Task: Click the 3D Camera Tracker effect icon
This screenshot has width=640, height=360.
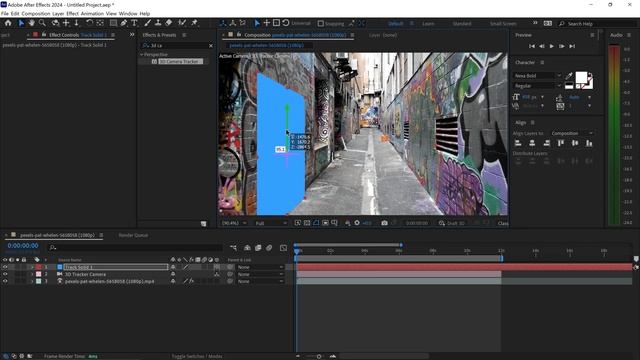Action: pyautogui.click(x=154, y=61)
